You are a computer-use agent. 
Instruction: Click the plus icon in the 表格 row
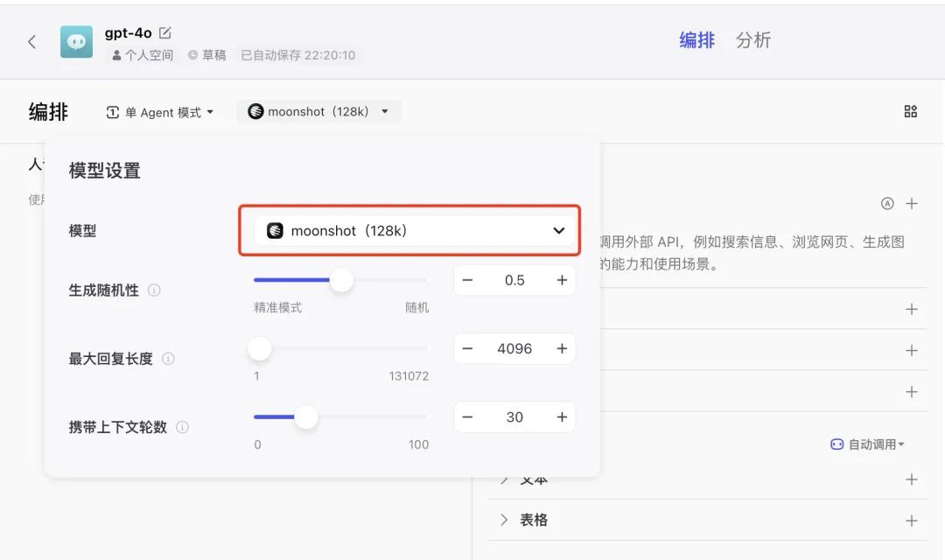click(x=911, y=521)
